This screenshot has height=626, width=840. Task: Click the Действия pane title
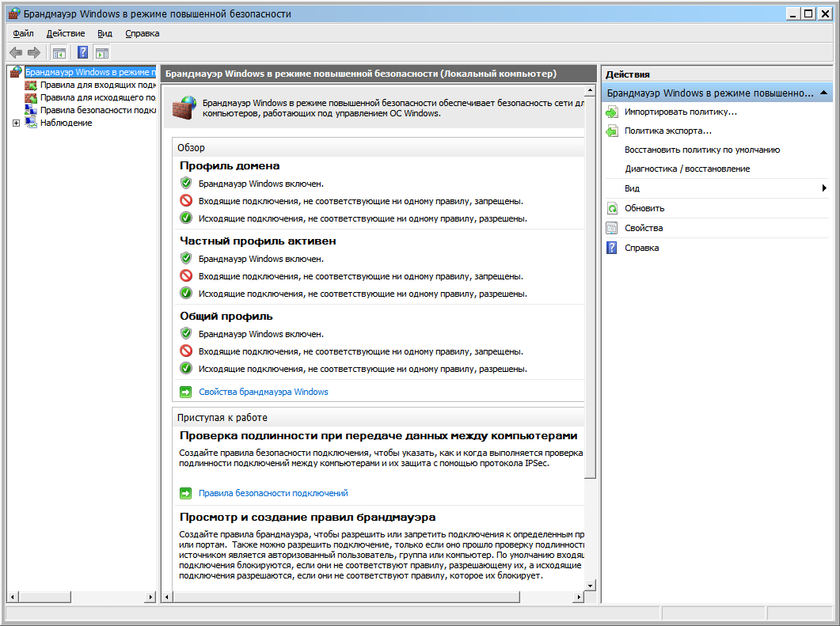627,74
